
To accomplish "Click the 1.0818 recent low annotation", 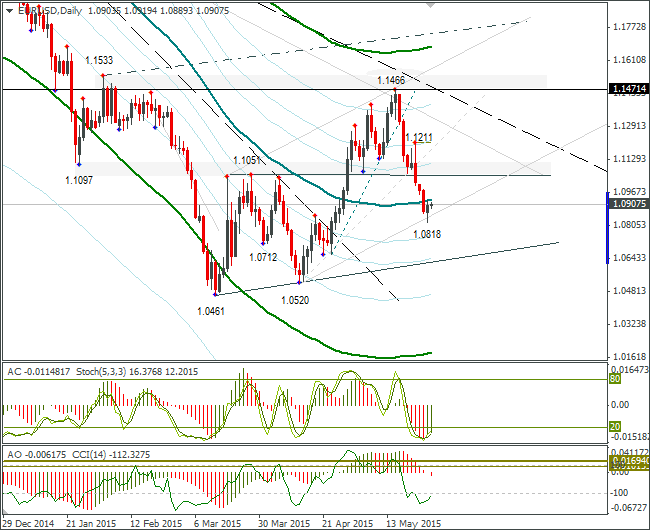I will (x=427, y=234).
